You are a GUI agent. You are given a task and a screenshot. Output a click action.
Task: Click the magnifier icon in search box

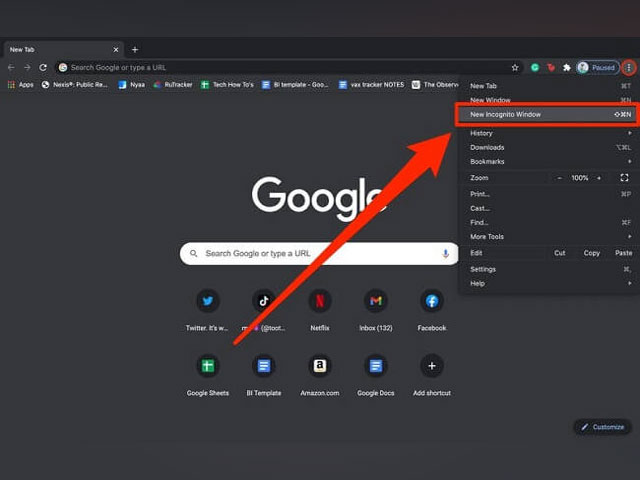193,253
